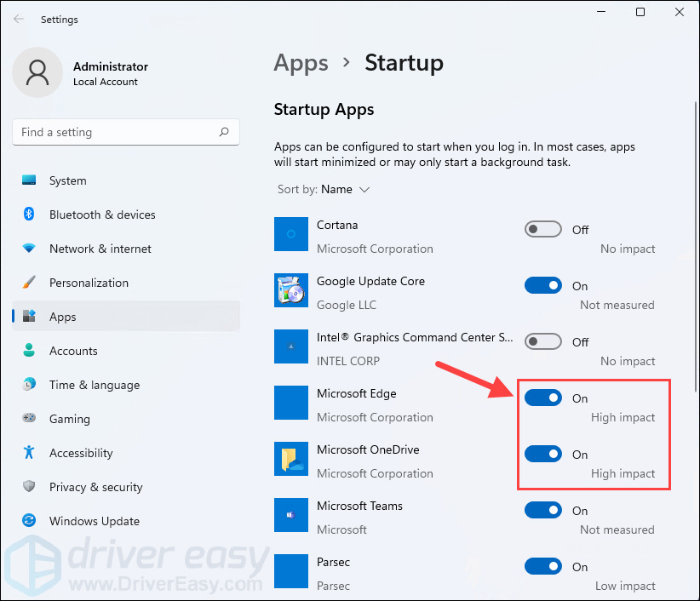700x601 pixels.
Task: Close the Settings window
Action: tap(679, 12)
